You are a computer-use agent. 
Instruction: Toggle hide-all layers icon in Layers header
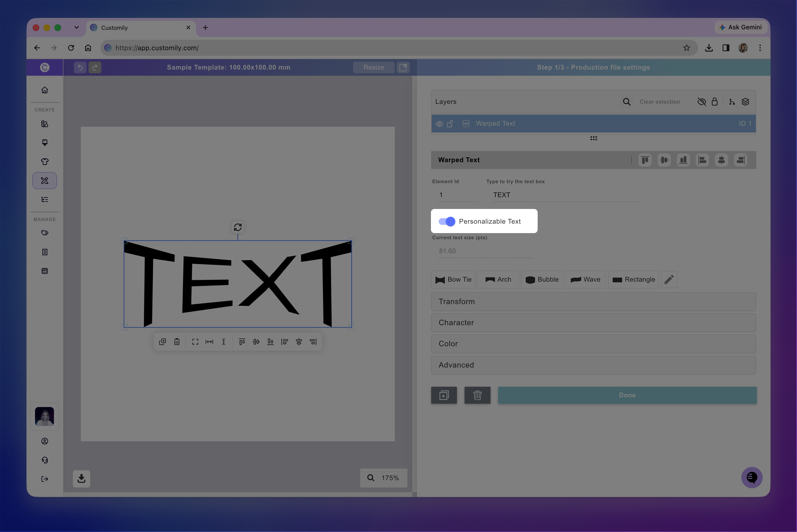(702, 102)
